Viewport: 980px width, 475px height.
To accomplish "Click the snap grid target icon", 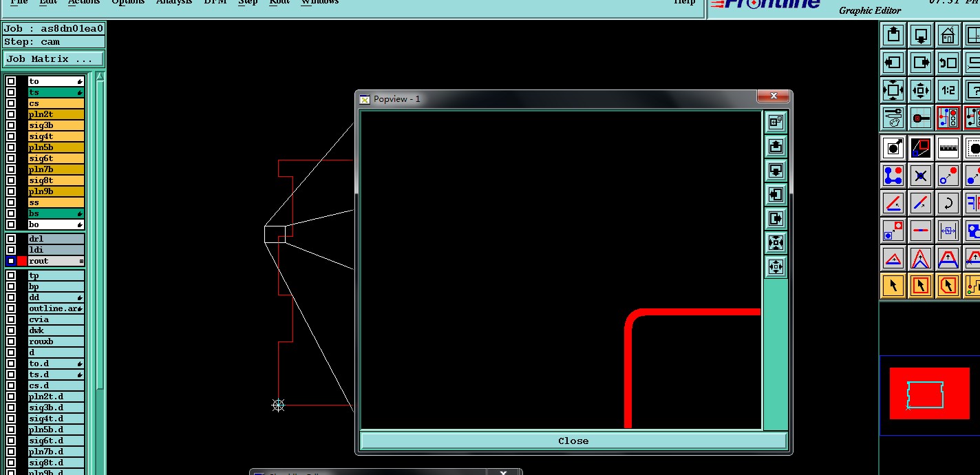I will pyautogui.click(x=921, y=118).
